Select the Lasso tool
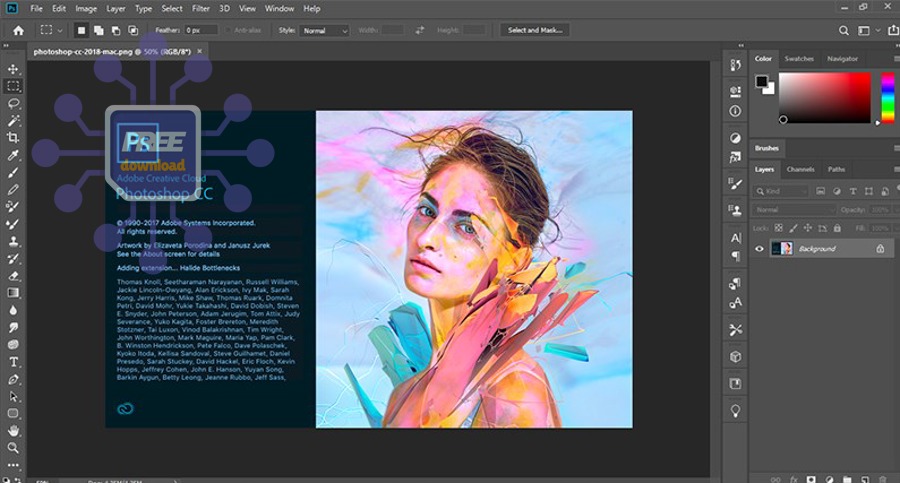Image resolution: width=900 pixels, height=483 pixels. click(13, 103)
